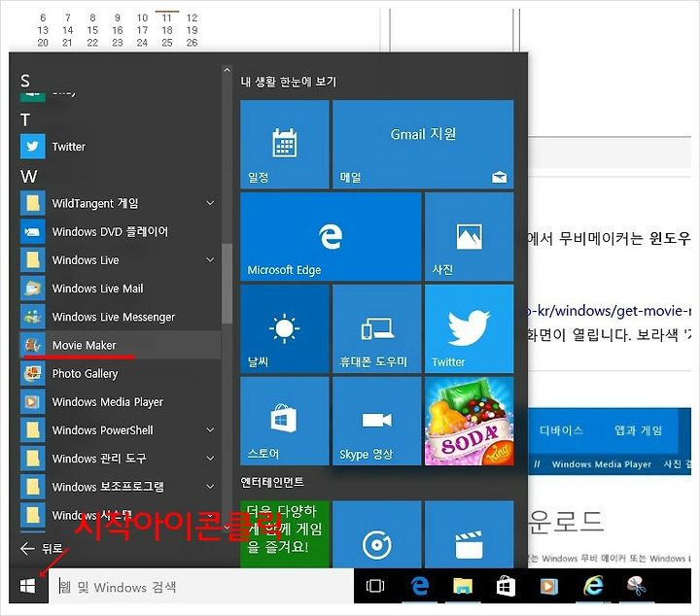Jump to the letter S section header
The height and width of the screenshot is (616, 700).
pos(25,82)
